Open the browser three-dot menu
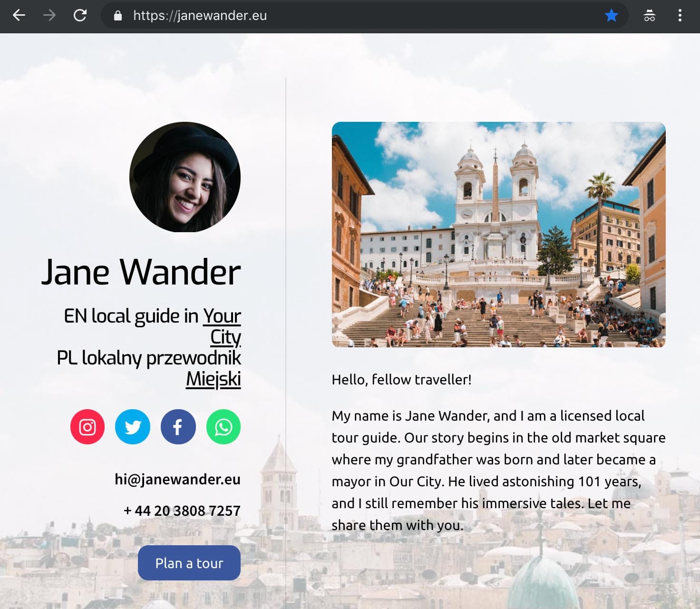This screenshot has width=700, height=609. coord(680,16)
